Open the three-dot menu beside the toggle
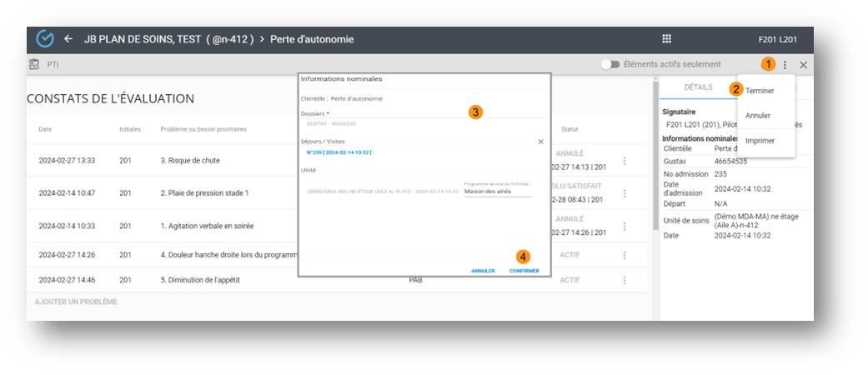868x375 pixels. 785,65
